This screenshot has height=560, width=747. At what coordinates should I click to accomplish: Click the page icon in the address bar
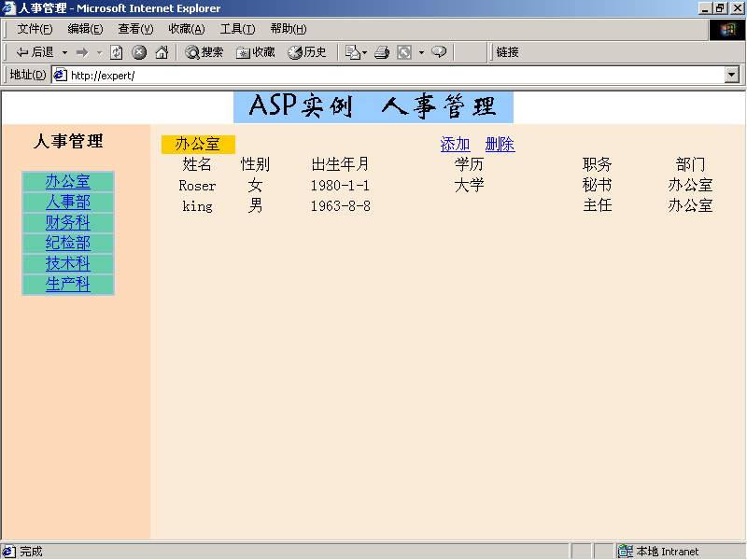pos(61,75)
